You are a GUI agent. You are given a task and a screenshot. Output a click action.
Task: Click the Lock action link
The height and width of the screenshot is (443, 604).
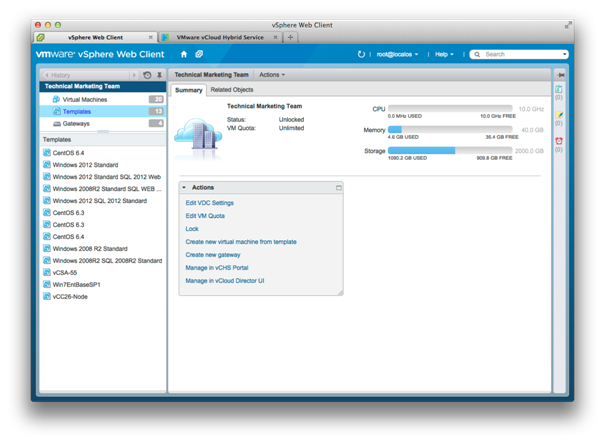pos(192,229)
